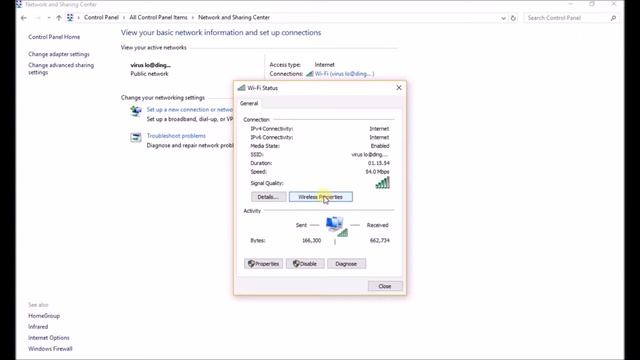Open Wireless Properties in Wi-Fi Status
The image size is (640, 360).
[321, 197]
